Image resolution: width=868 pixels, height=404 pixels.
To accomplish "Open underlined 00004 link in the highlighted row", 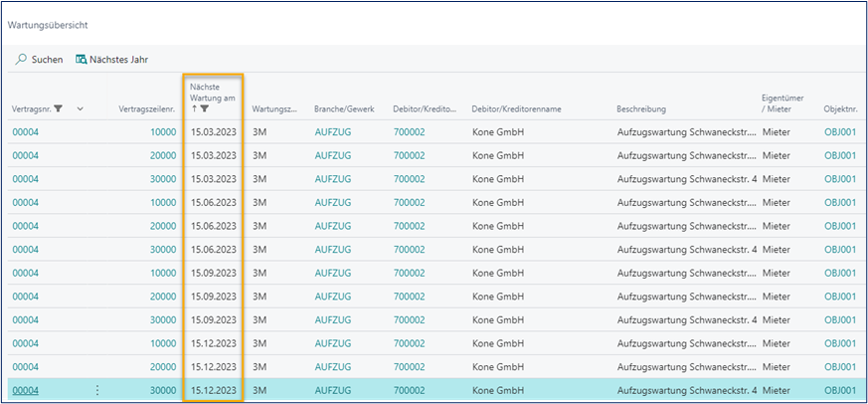I will click(x=26, y=390).
